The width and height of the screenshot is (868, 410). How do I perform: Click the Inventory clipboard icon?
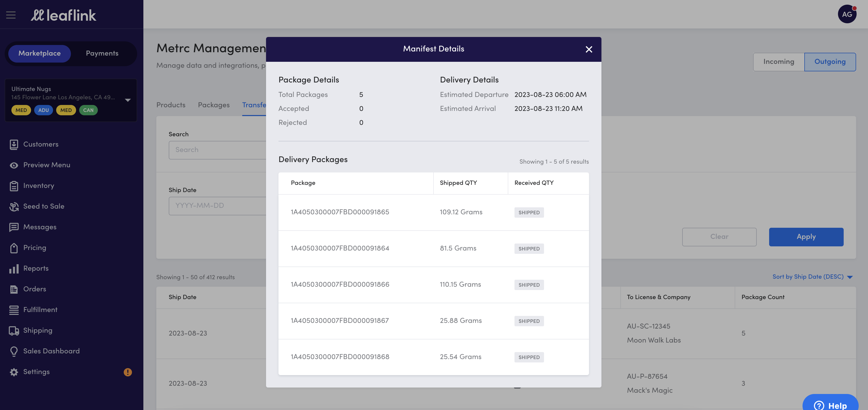(14, 186)
